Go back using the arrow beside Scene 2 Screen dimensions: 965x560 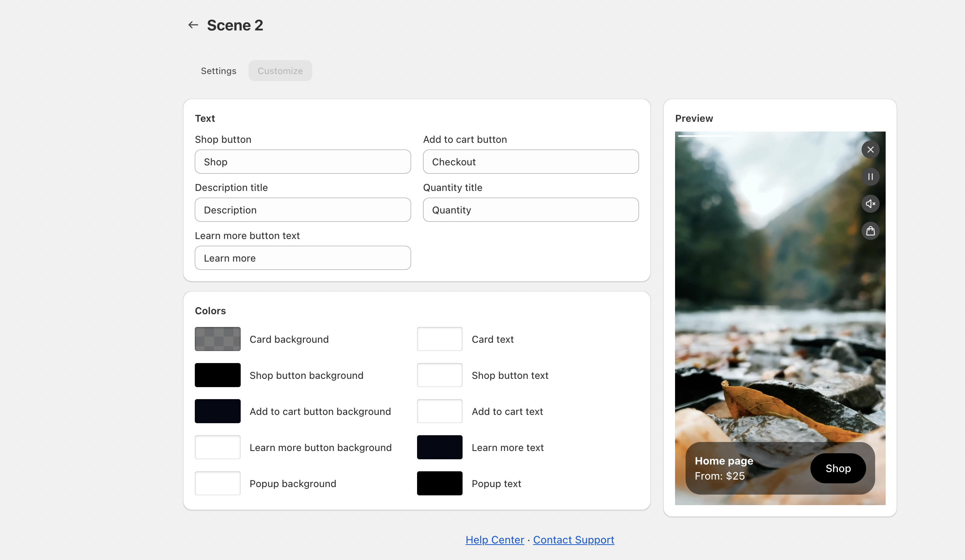point(193,25)
